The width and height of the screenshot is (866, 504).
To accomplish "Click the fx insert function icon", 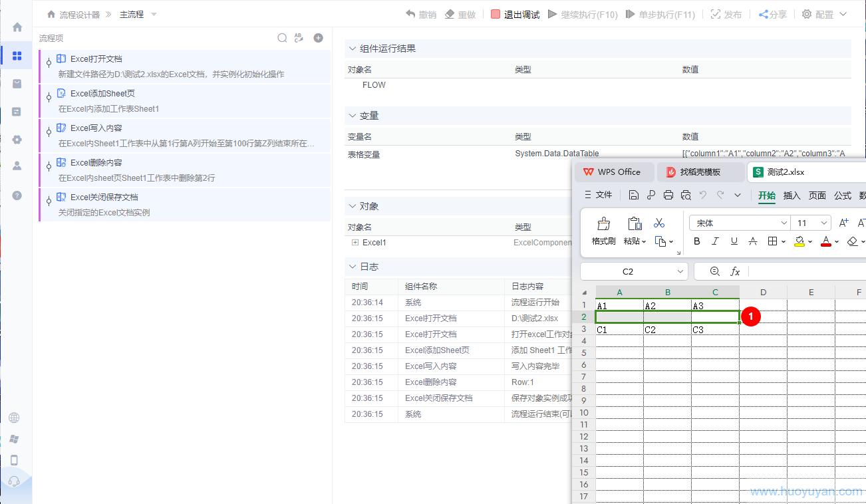I will 735,271.
